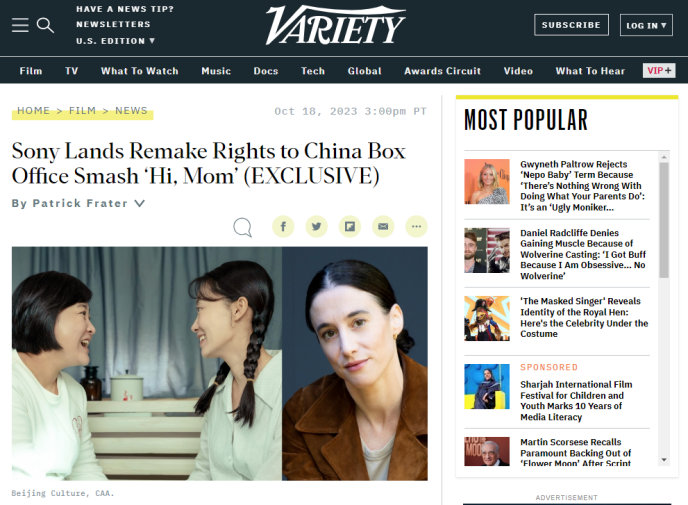Share article on Twitter
Screen dimensions: 688x505
pos(316,226)
